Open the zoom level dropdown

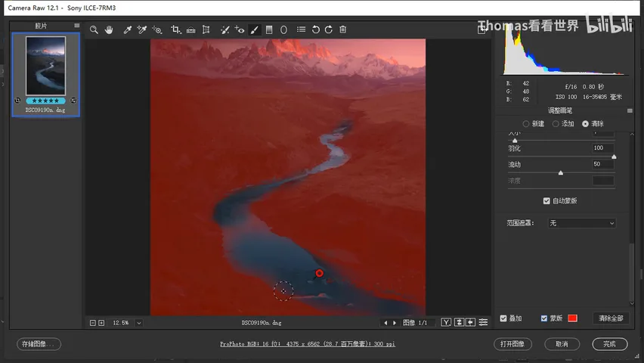pyautogui.click(x=139, y=323)
